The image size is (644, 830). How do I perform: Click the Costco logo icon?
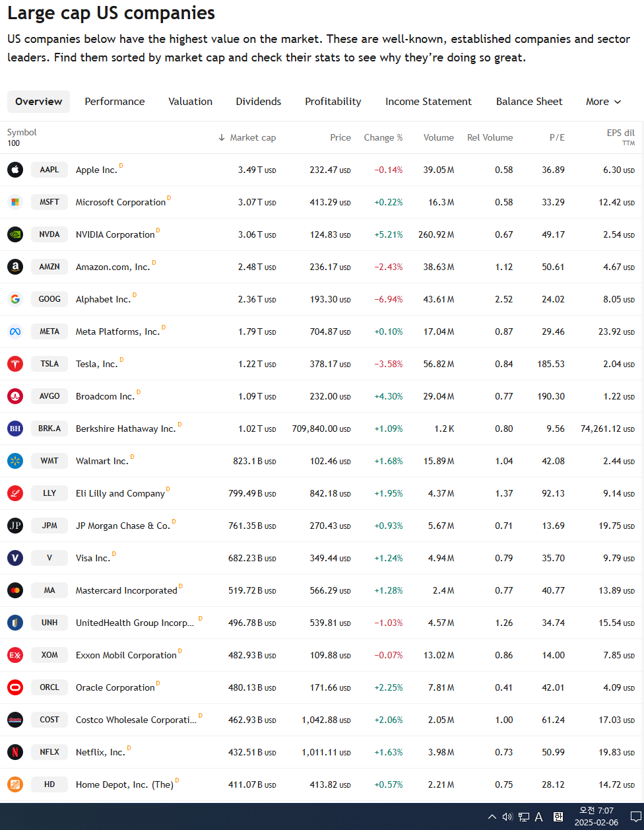(15, 720)
